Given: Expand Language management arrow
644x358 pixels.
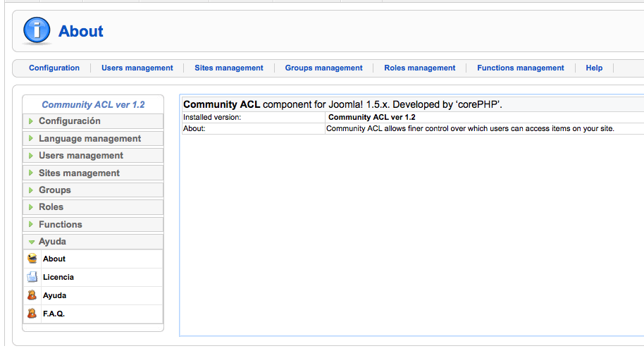Looking at the screenshot, I should point(31,139).
